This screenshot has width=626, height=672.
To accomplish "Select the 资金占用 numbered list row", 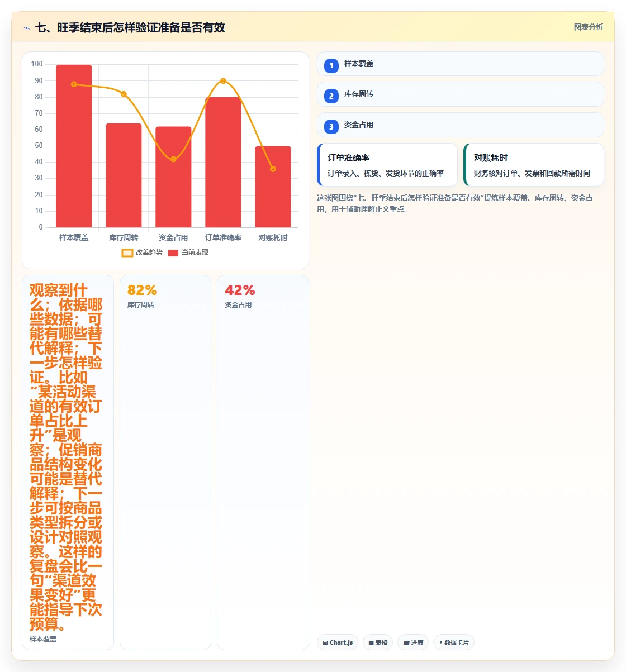I will (x=461, y=125).
